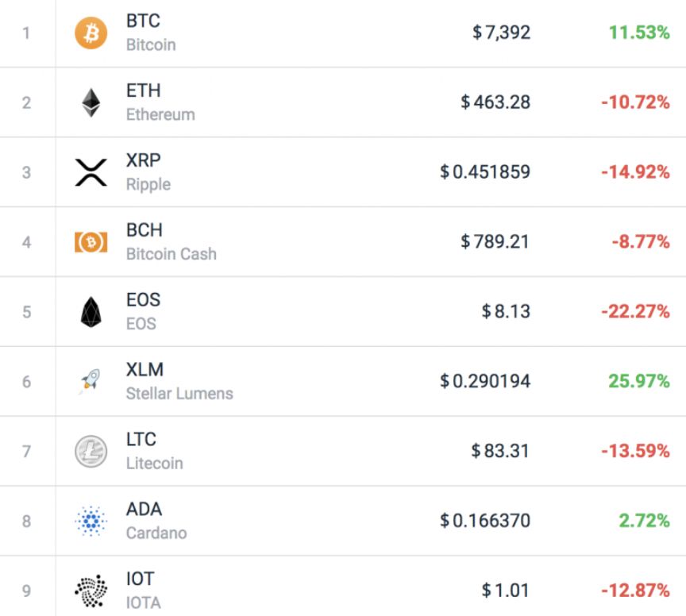Click the dotted IOTA logo icon
The width and height of the screenshot is (686, 616).
click(x=91, y=591)
